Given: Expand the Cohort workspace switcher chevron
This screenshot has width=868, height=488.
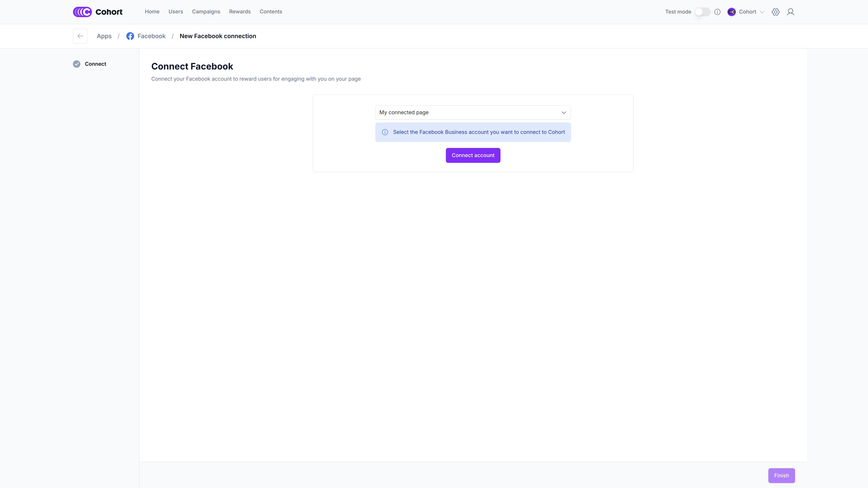Looking at the screenshot, I should click(762, 12).
